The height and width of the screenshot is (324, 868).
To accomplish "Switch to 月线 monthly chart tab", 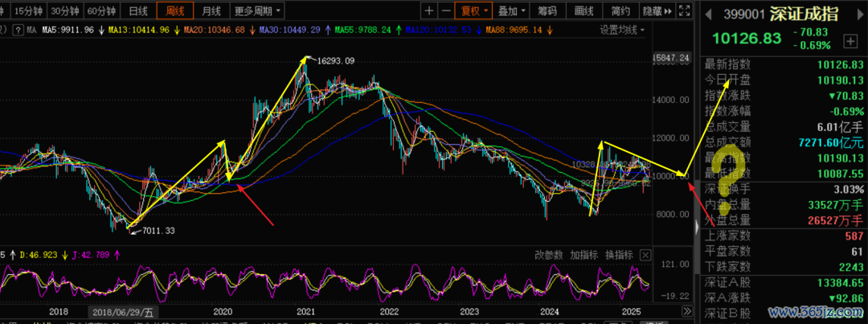I will tap(211, 11).
